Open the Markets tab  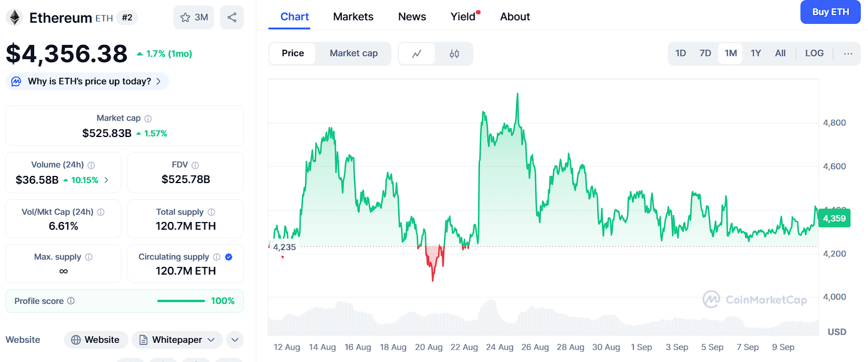pos(353,17)
